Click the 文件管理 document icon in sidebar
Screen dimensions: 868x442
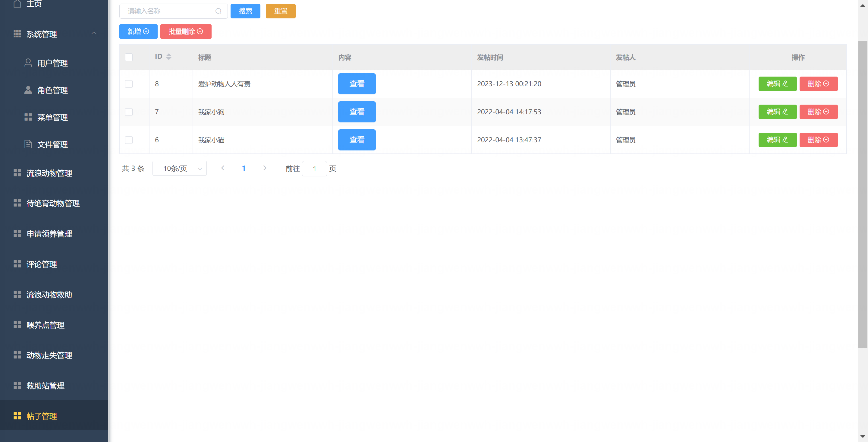pyautogui.click(x=28, y=144)
